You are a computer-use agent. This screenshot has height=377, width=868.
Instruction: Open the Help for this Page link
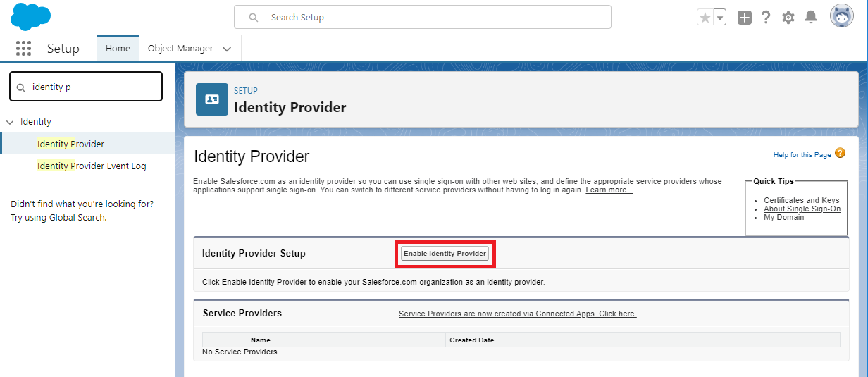(x=802, y=155)
